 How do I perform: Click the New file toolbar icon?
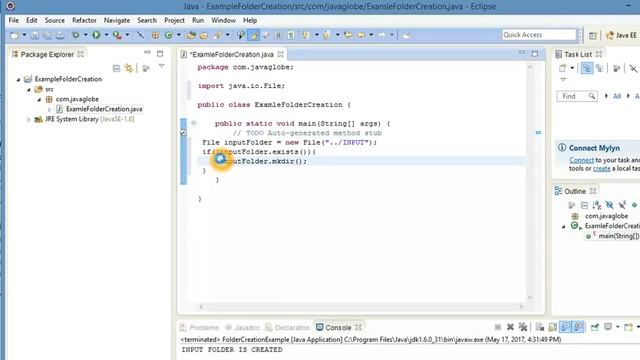15,36
